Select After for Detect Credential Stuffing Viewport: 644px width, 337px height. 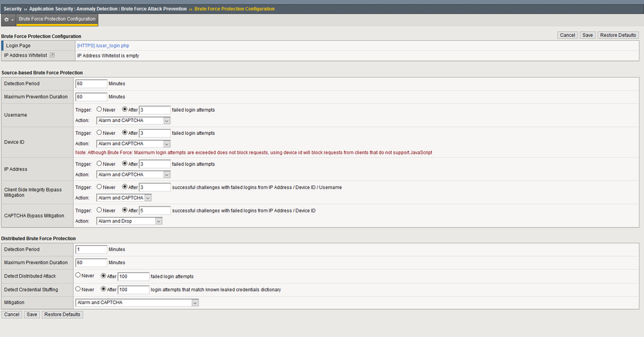pos(104,289)
